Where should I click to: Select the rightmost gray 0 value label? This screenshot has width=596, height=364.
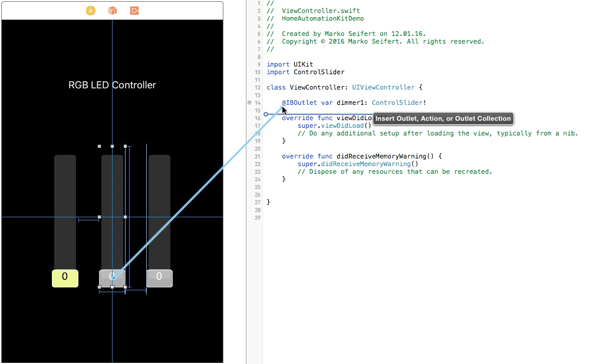[159, 277]
